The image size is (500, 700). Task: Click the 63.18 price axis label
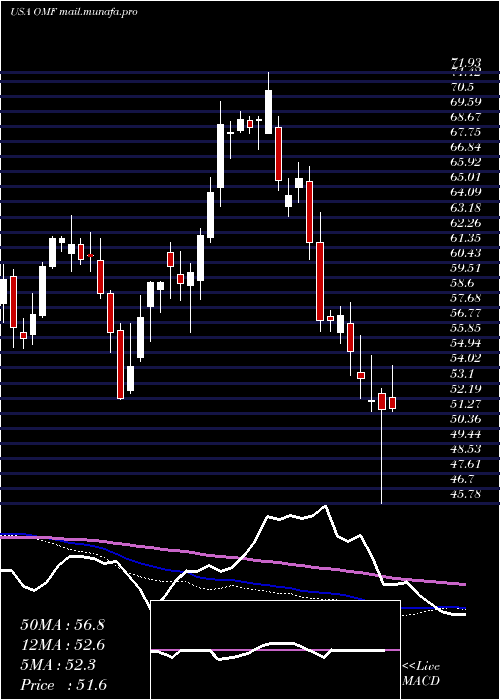467,208
